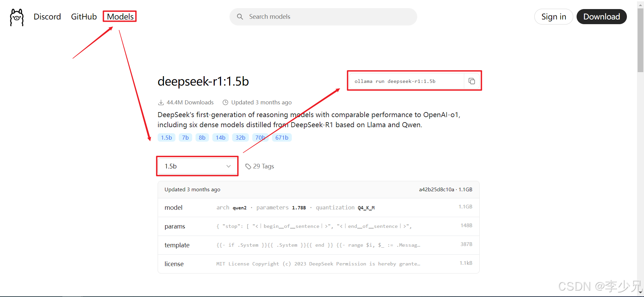Screen dimensions: 644x297
Task: Click the ollama run deepseek-r1:1.5b command field
Action: (x=407, y=81)
